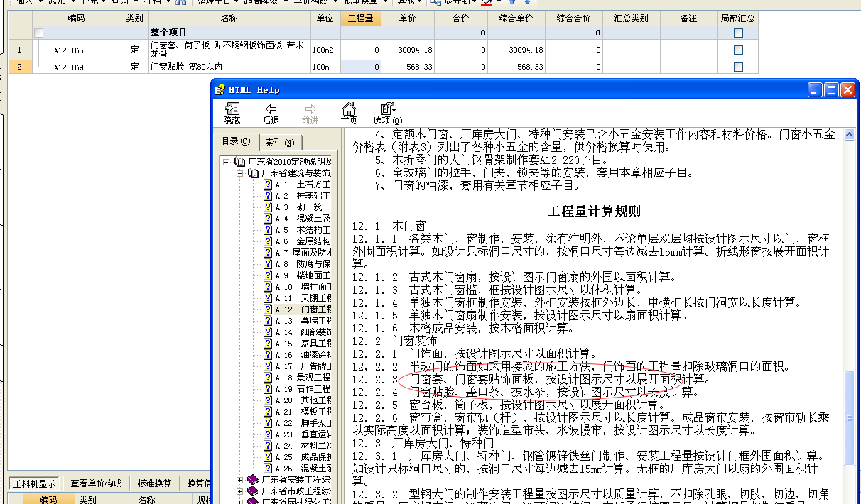
Task: Open the A.2 桩基础 topic
Action: click(302, 196)
